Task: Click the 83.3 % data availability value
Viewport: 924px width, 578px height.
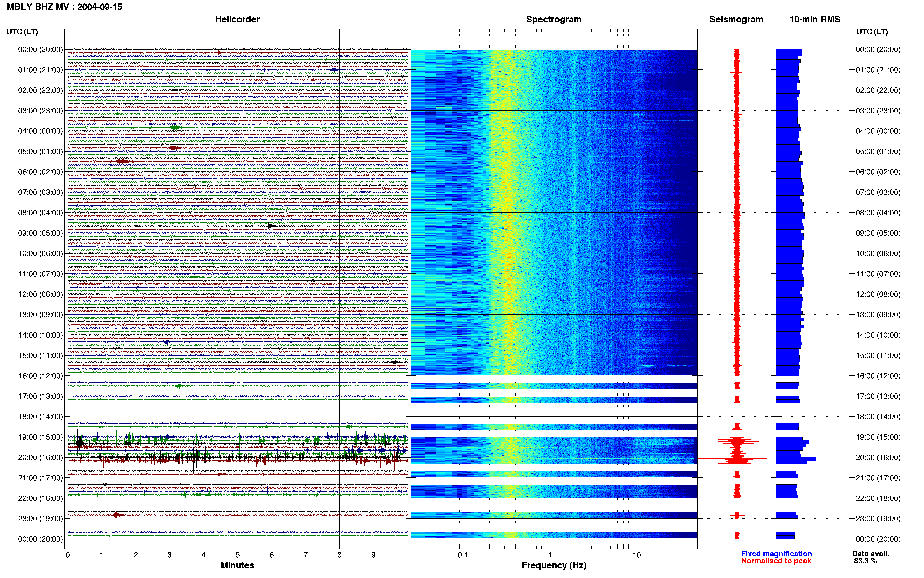Action: [x=865, y=561]
